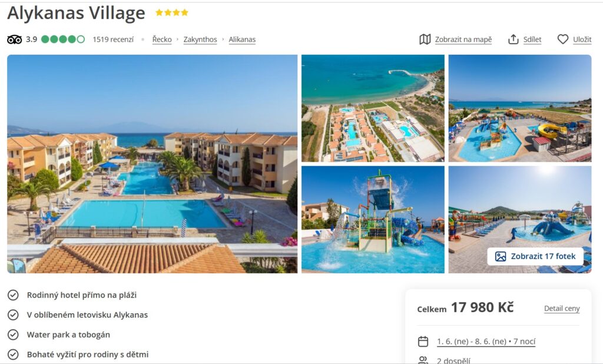Screen dimensions: 603x364
Task: Click the map icon beside Zobrazit na mapě
Action: pos(425,39)
